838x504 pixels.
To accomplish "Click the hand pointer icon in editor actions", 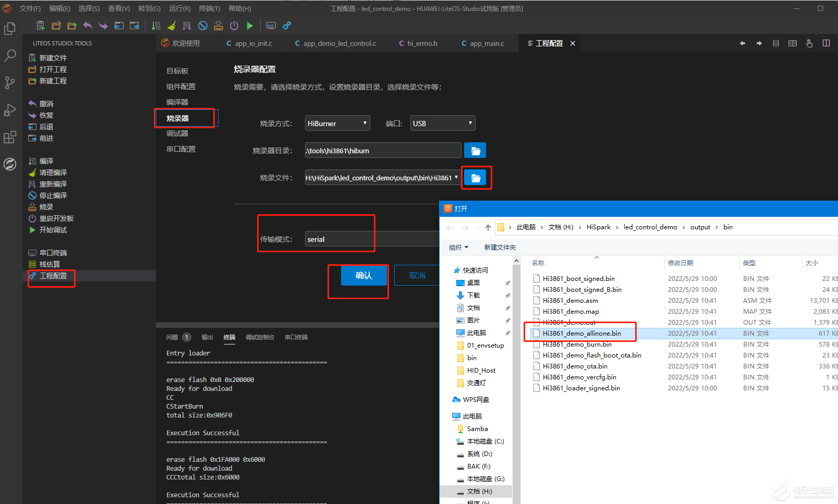I will (x=809, y=43).
